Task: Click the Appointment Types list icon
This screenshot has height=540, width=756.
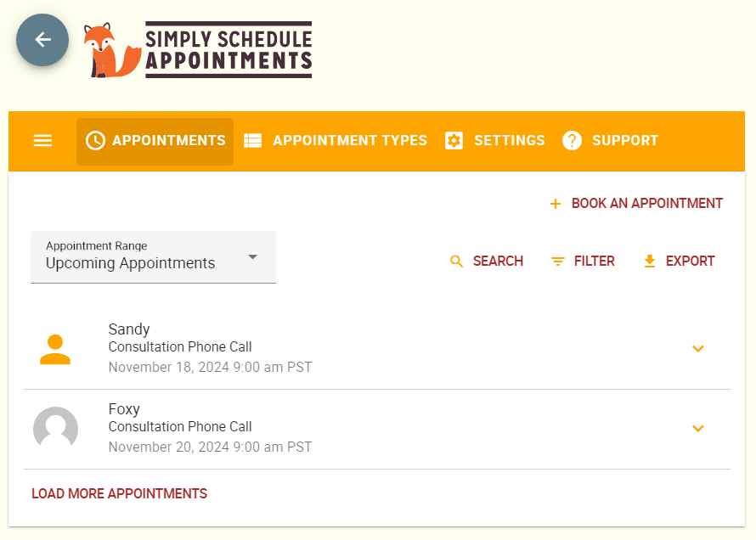Action: point(252,141)
